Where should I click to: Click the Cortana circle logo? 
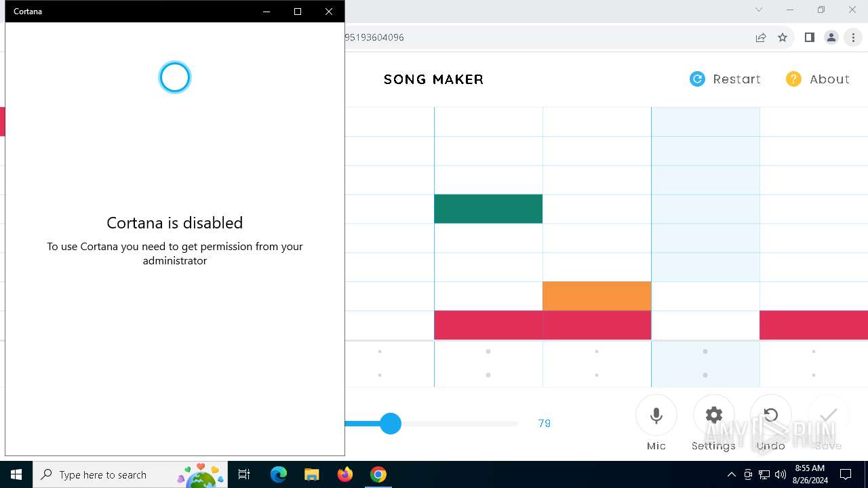175,77
